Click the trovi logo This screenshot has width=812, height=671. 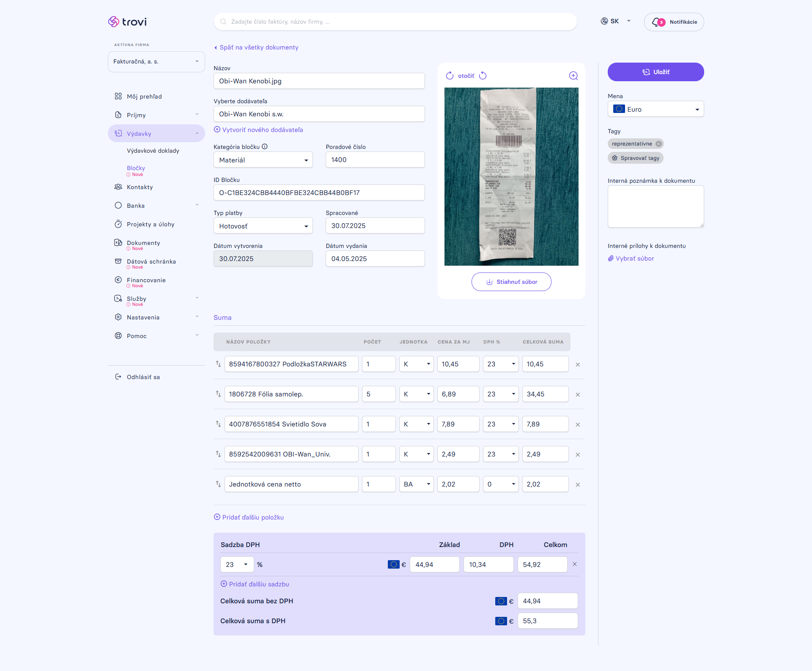[127, 22]
